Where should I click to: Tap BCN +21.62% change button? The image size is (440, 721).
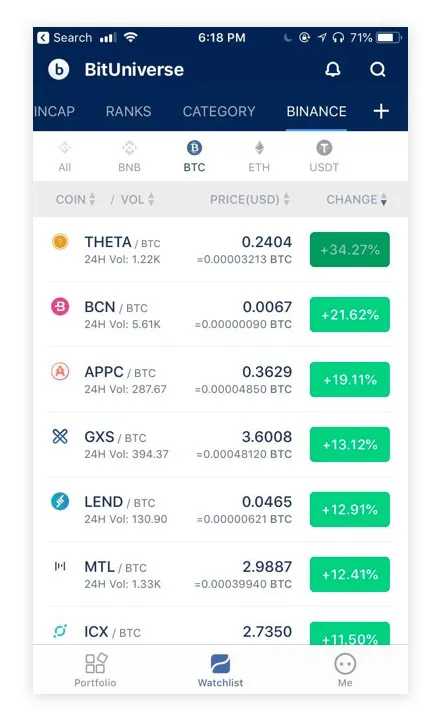tap(350, 315)
